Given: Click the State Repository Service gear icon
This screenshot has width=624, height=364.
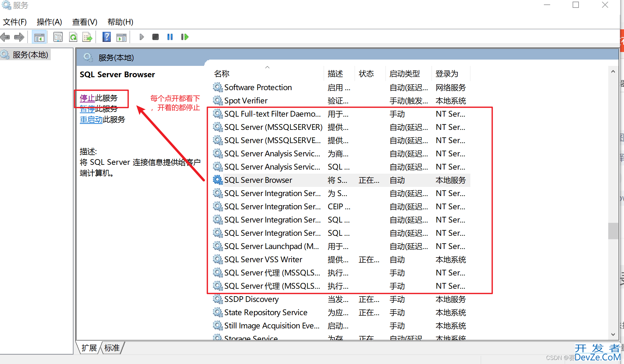Looking at the screenshot, I should [218, 312].
